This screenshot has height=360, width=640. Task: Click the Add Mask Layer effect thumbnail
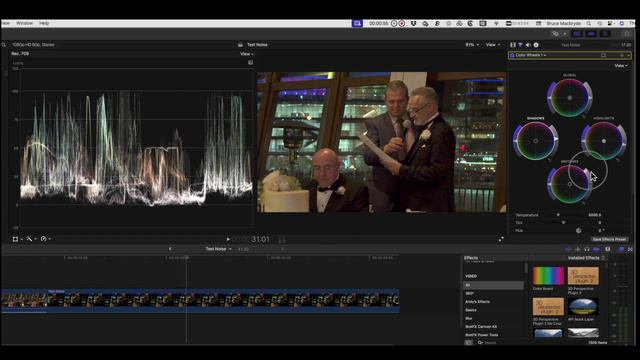(x=583, y=307)
